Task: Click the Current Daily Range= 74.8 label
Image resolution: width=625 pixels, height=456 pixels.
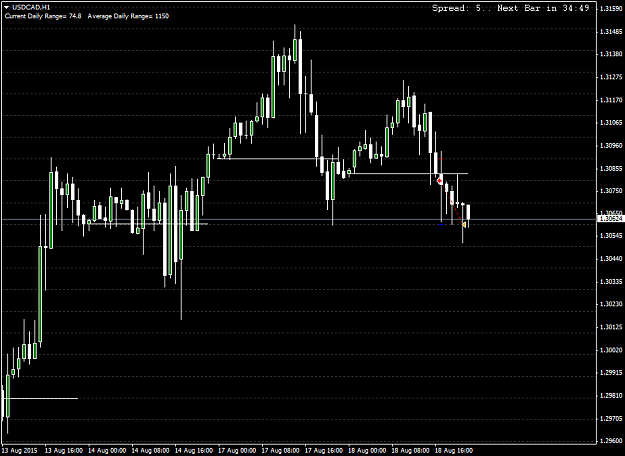Action: coord(43,16)
